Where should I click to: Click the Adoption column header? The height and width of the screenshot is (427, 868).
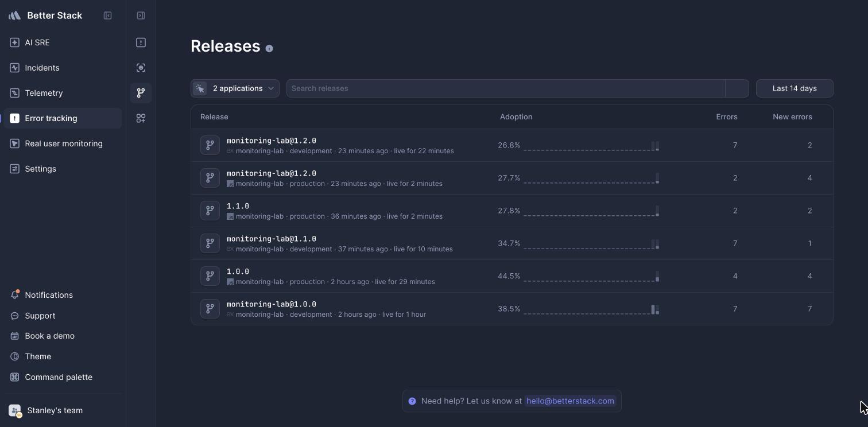(x=516, y=117)
